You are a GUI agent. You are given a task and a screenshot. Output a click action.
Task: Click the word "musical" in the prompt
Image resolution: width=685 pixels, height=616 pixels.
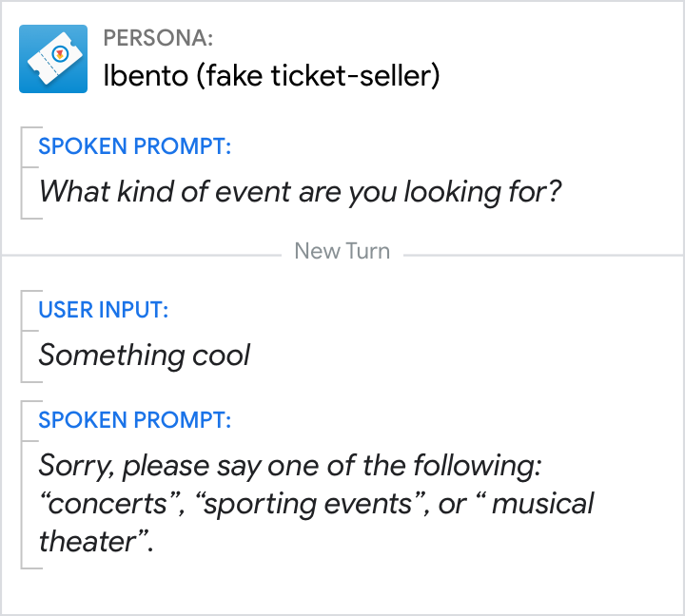point(540,504)
